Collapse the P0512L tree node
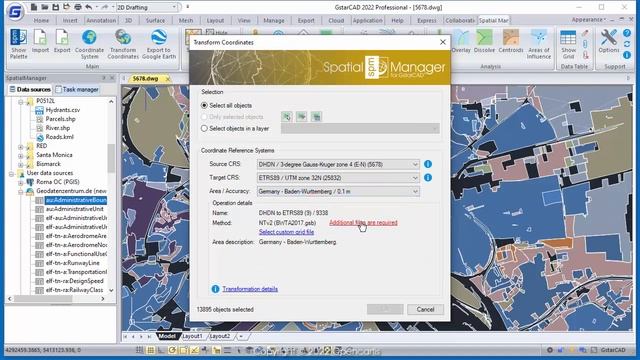 click(20, 101)
